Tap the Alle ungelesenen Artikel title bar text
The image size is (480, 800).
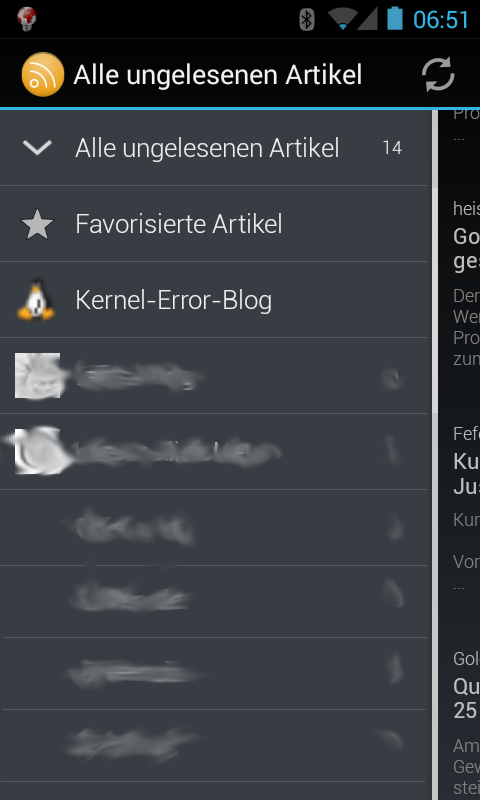click(218, 75)
